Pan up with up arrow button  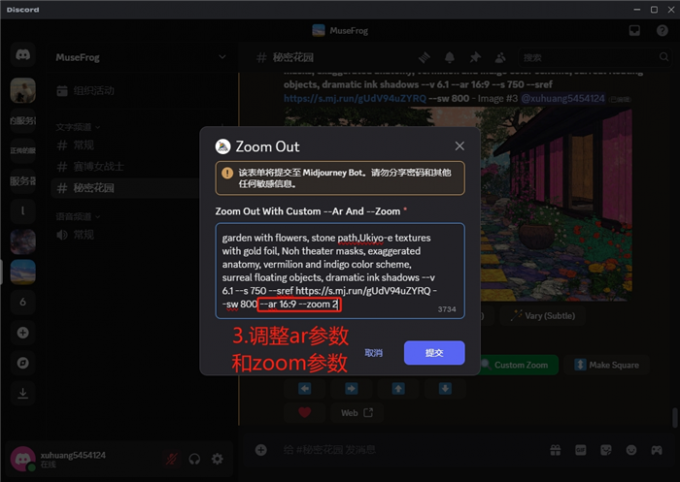click(398, 389)
